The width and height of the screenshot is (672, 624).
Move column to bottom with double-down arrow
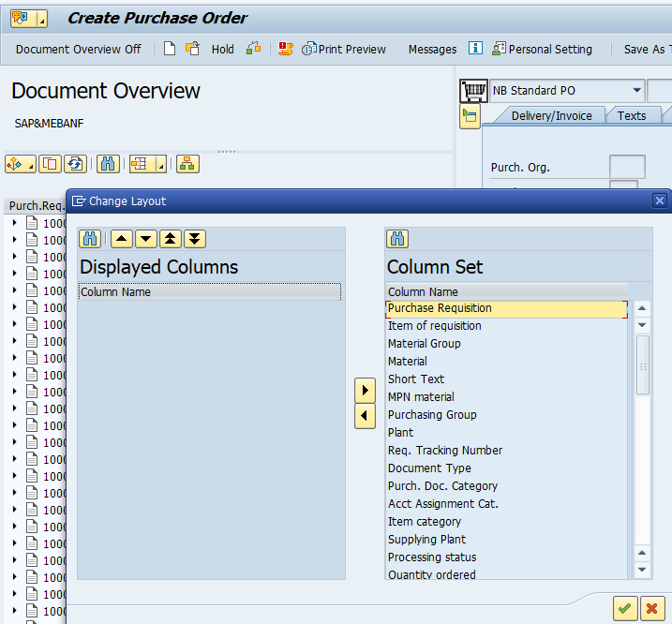(x=194, y=239)
